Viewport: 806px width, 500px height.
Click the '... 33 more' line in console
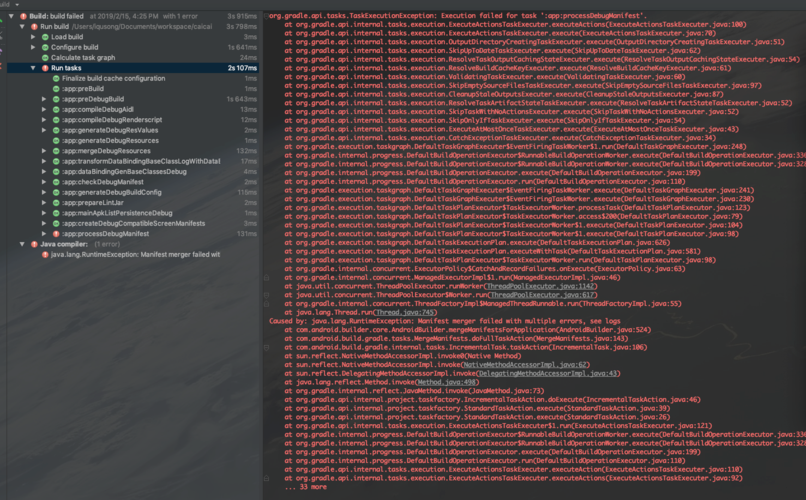[305, 487]
